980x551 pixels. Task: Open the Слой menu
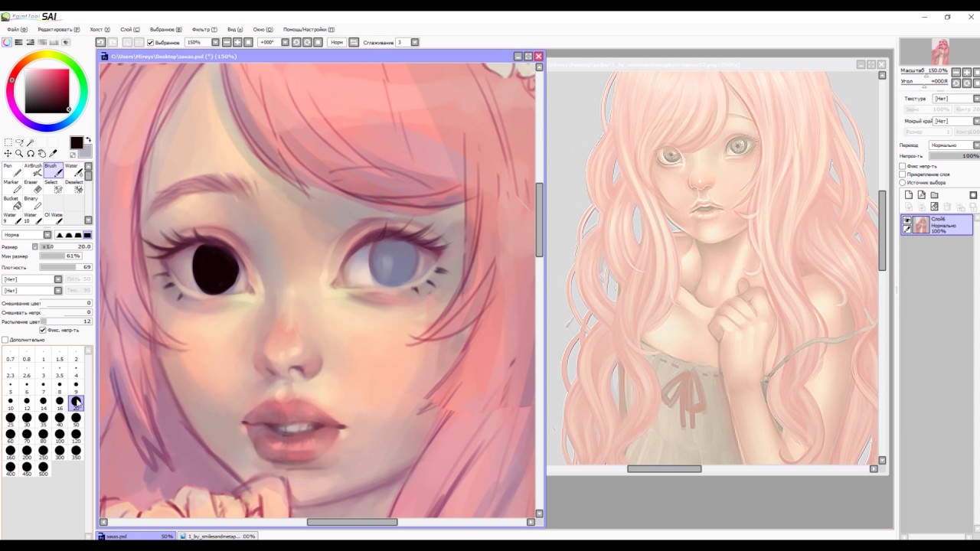131,30
